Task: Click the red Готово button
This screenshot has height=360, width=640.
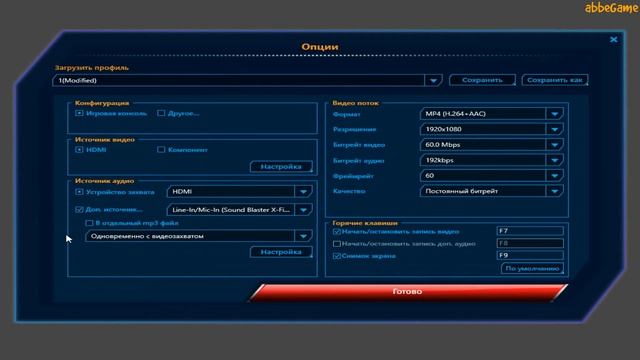Action: pyautogui.click(x=408, y=292)
